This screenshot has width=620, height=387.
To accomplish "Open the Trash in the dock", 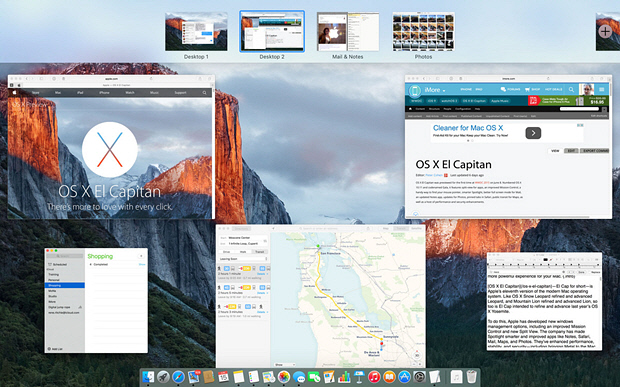I will point(471,377).
